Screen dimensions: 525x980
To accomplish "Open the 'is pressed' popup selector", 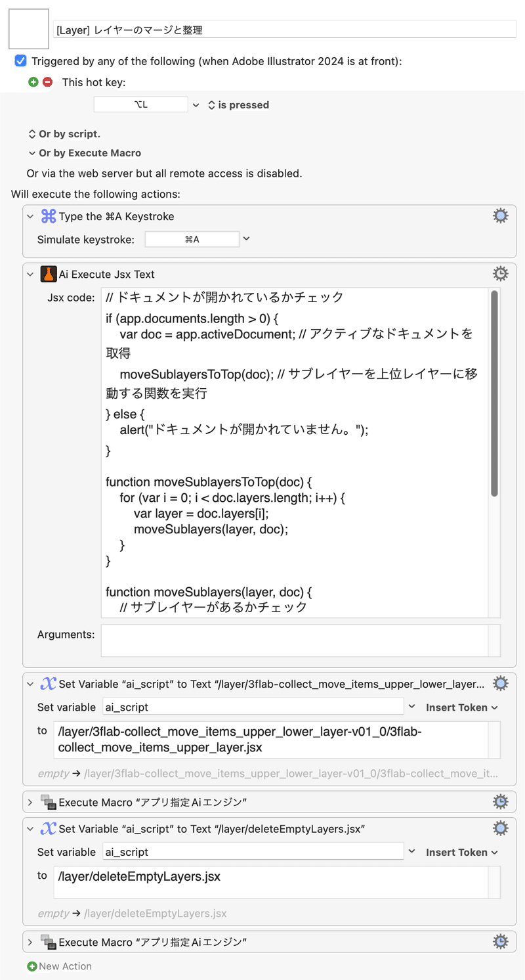I will pos(238,104).
